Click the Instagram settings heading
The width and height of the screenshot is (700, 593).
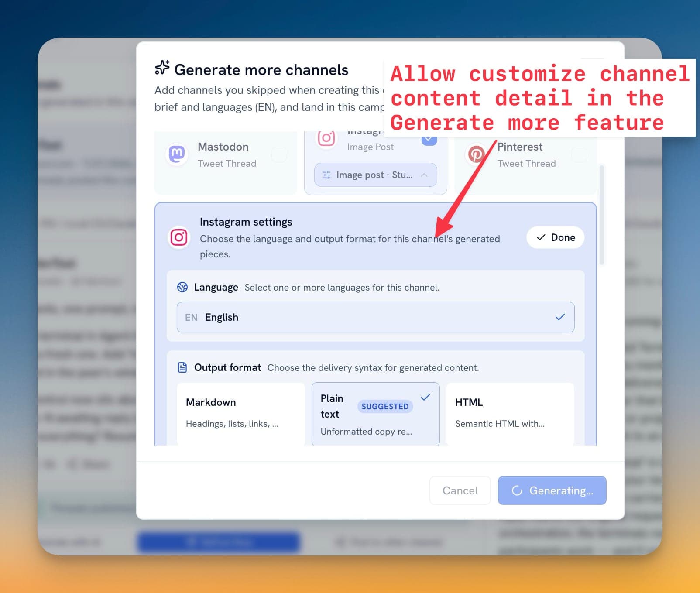[246, 222]
